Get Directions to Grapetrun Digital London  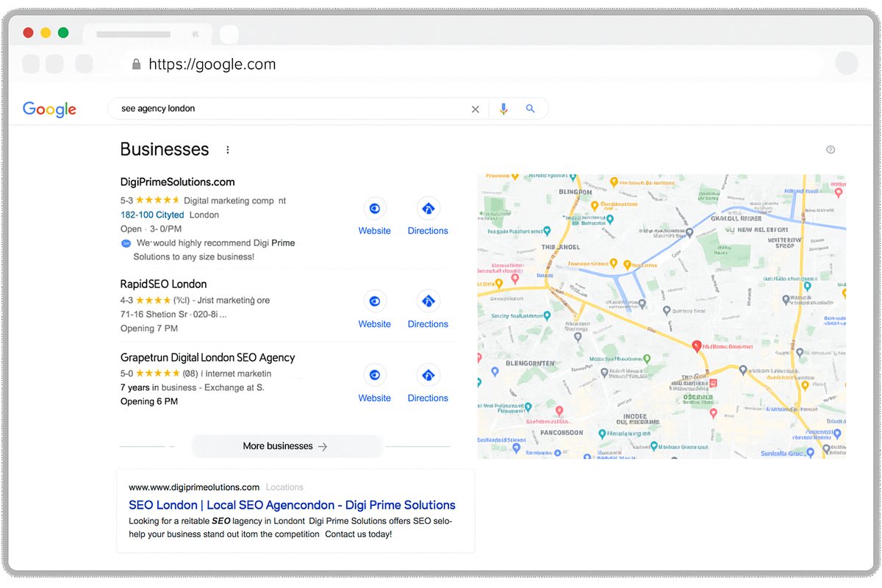[x=428, y=384]
